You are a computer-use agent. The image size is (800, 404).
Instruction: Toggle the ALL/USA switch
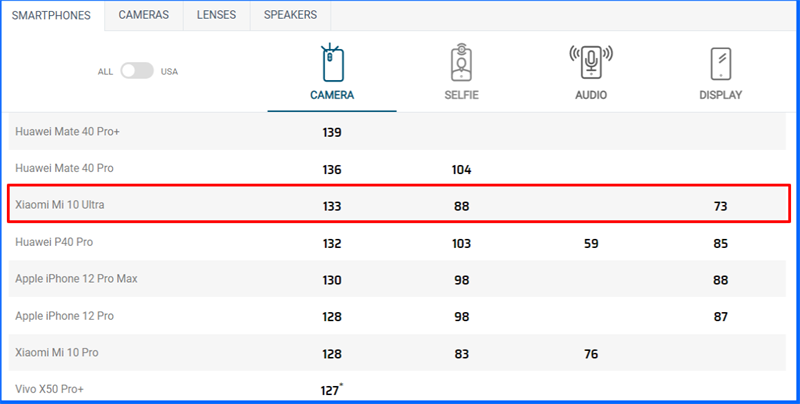(137, 71)
